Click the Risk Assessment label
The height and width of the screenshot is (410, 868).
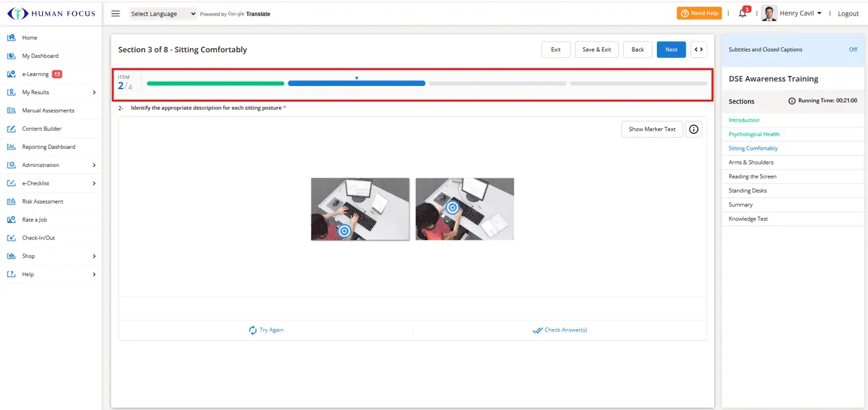coord(42,201)
